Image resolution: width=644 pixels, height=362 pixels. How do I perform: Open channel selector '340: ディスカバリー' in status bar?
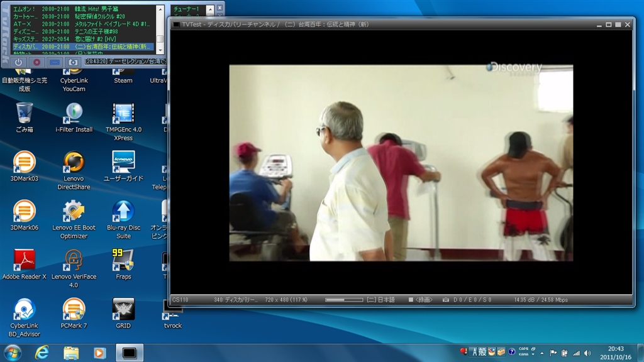(x=236, y=300)
